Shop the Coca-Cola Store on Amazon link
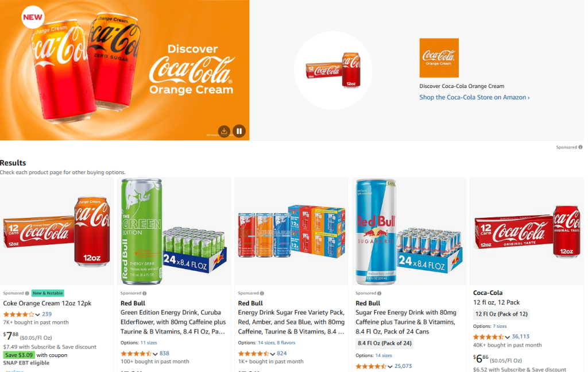 pyautogui.click(x=474, y=97)
